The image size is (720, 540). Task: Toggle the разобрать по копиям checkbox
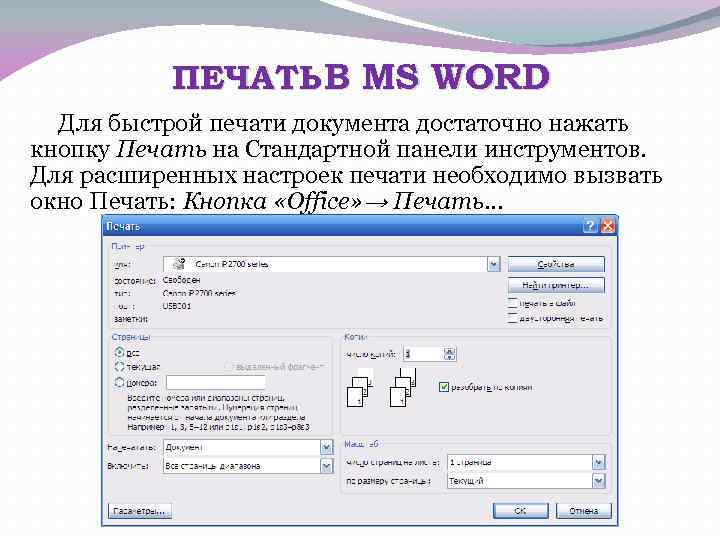coord(444,387)
